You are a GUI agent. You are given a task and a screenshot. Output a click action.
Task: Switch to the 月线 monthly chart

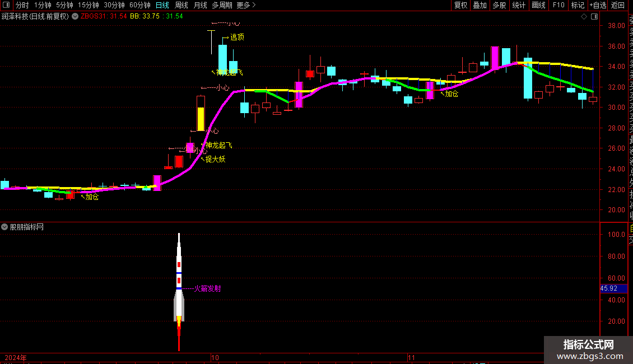200,5
